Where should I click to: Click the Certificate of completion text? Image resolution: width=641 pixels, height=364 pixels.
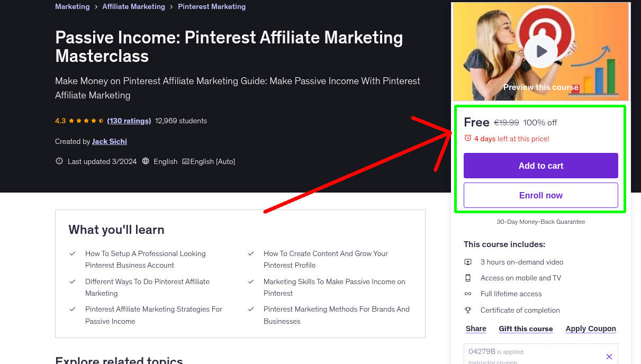pyautogui.click(x=520, y=310)
